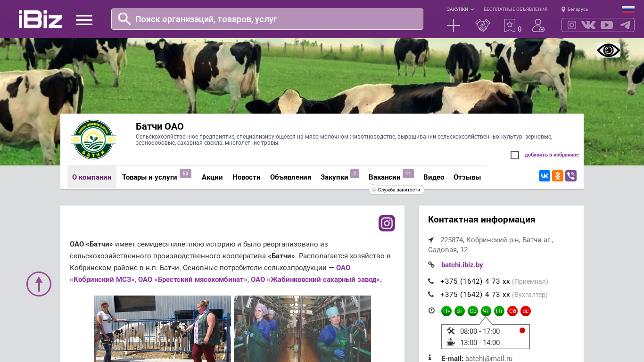The width and height of the screenshot is (644, 362).
Task: Switch to the Акции tab
Action: pyautogui.click(x=212, y=177)
